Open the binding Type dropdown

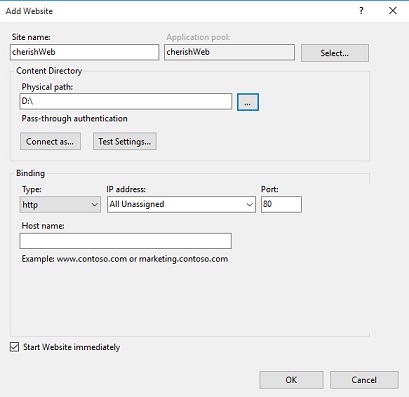tap(60, 204)
